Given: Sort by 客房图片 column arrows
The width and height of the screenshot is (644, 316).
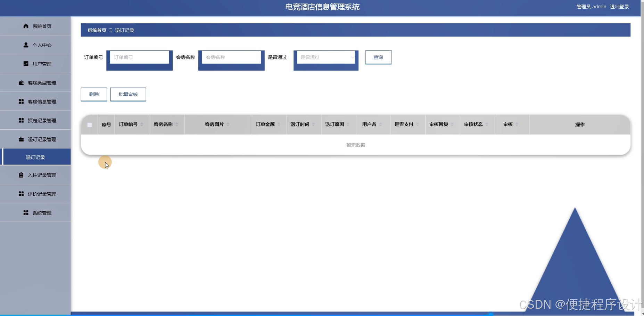Looking at the screenshot, I should [228, 124].
